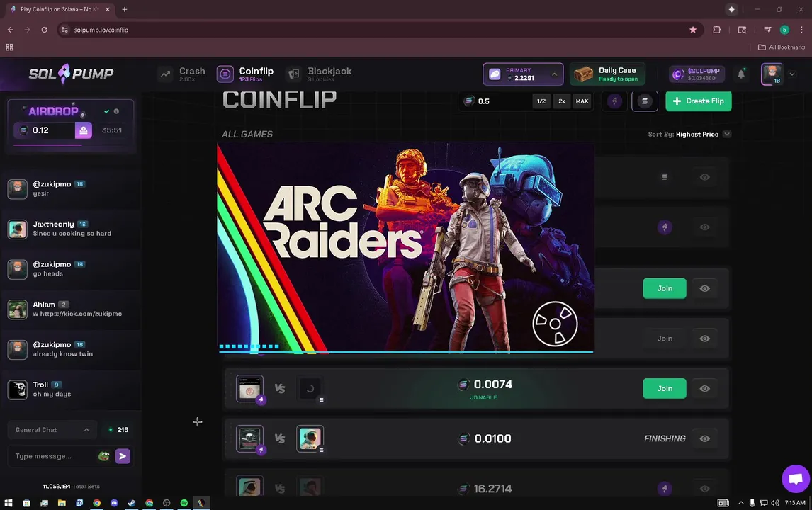Click the Airdrop green checkmark
Viewport: 812px width, 510px height.
(x=107, y=111)
